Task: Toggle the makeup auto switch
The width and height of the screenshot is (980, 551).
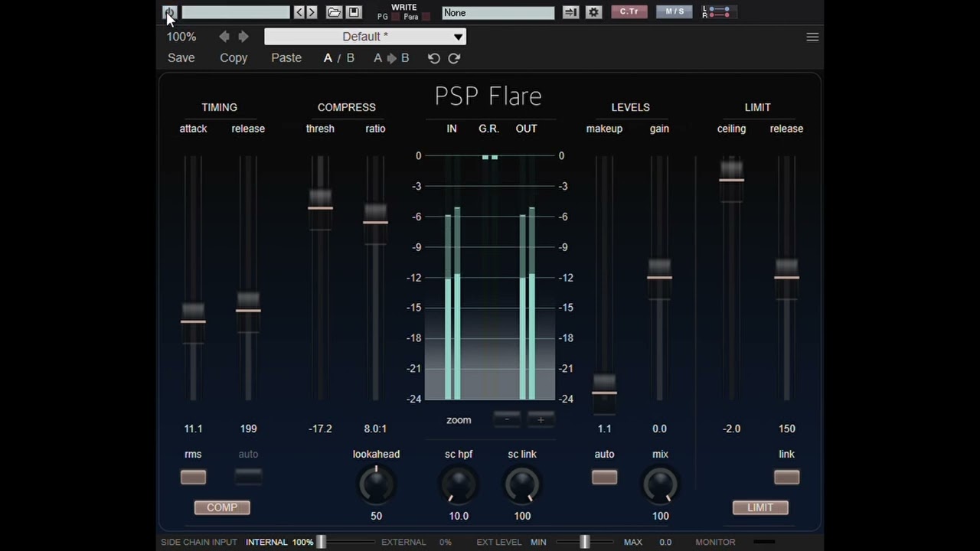Action: [604, 477]
